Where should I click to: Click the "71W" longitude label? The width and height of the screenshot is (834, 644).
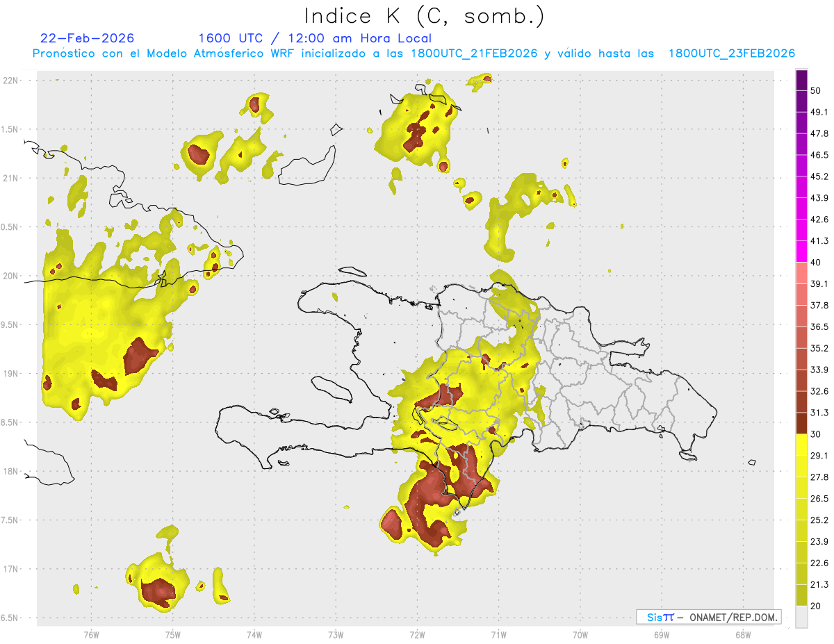pos(498,635)
